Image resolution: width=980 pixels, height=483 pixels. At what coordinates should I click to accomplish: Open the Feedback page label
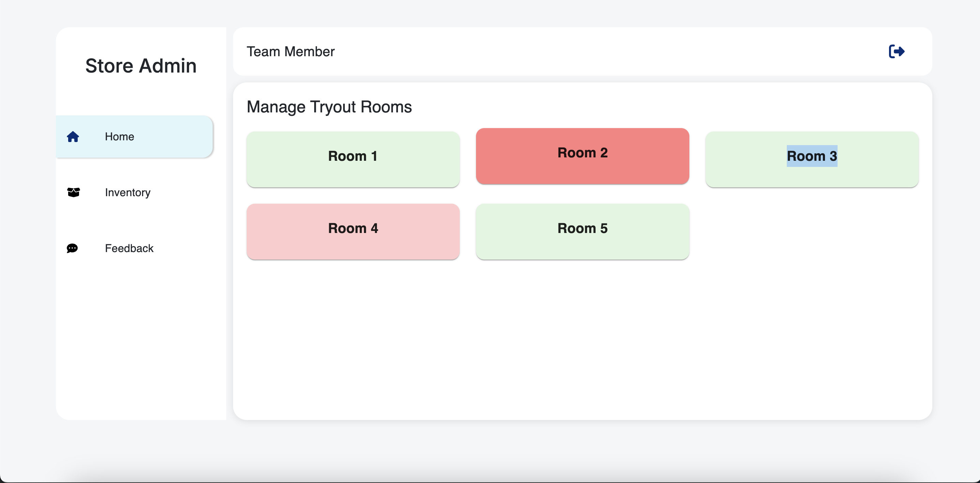point(129,248)
